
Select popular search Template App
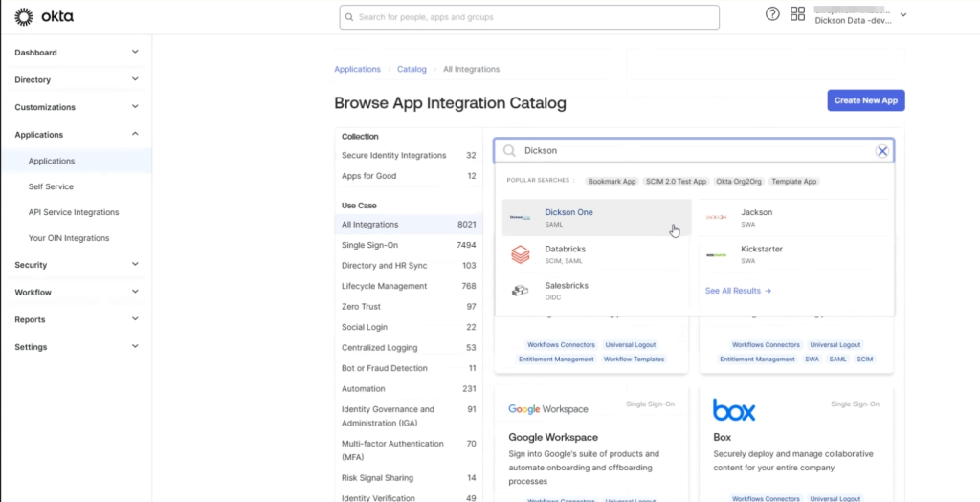pos(793,181)
